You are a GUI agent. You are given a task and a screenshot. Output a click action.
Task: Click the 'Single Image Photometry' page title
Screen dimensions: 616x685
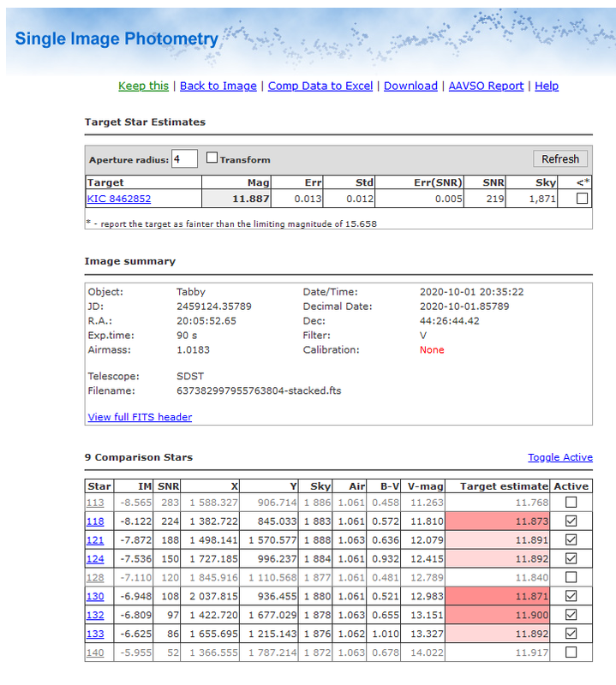[117, 39]
